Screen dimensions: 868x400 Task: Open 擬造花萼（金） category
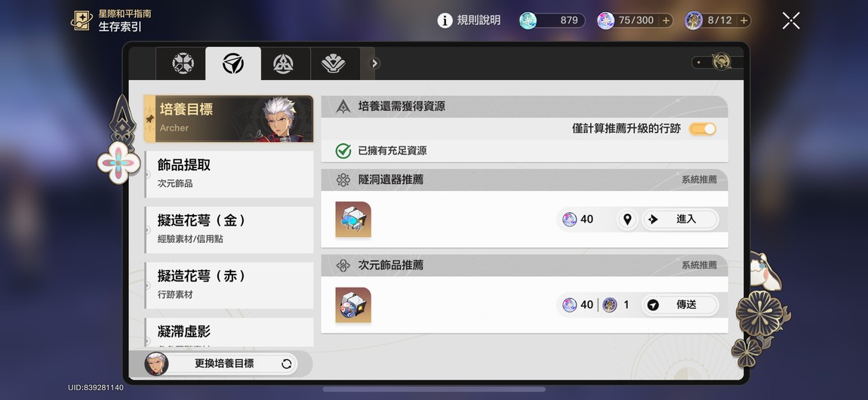tap(229, 229)
